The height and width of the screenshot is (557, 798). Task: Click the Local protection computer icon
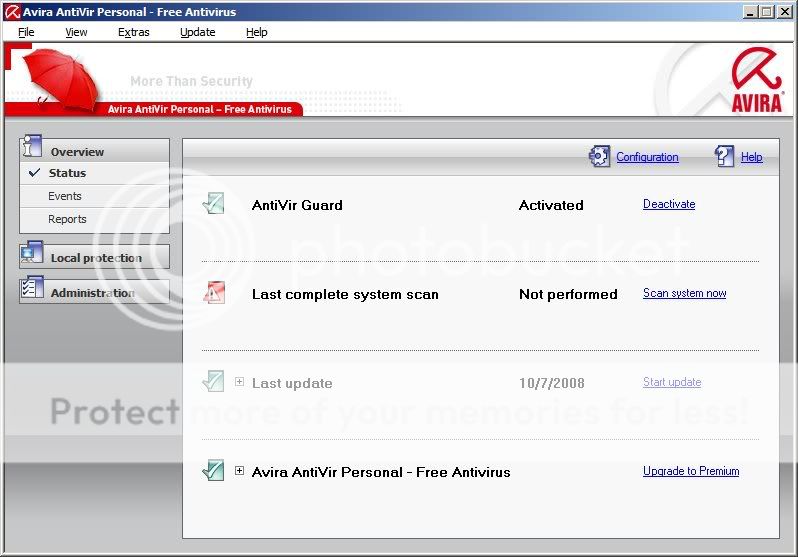pos(32,253)
